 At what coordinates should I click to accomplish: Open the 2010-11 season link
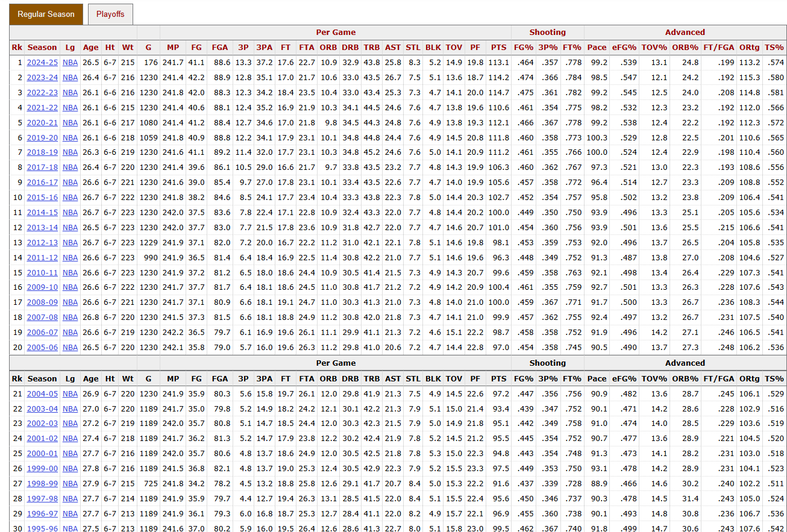coord(42,273)
